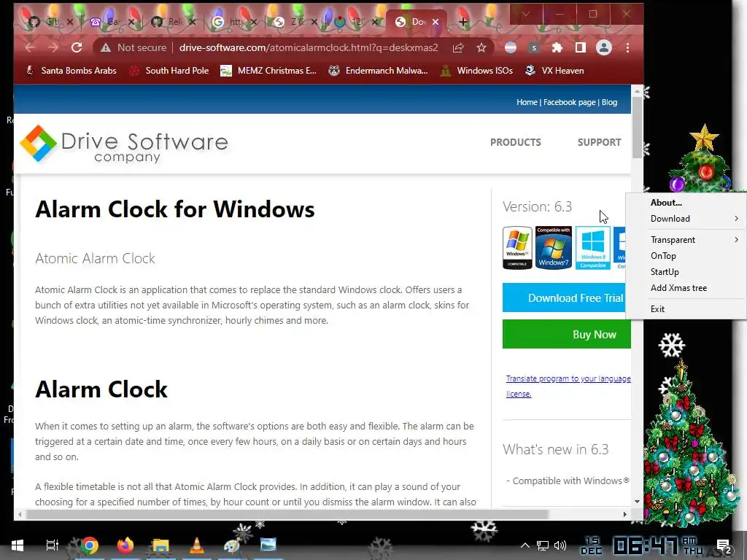
Task: Click the Drive Software company logo
Action: 124,144
